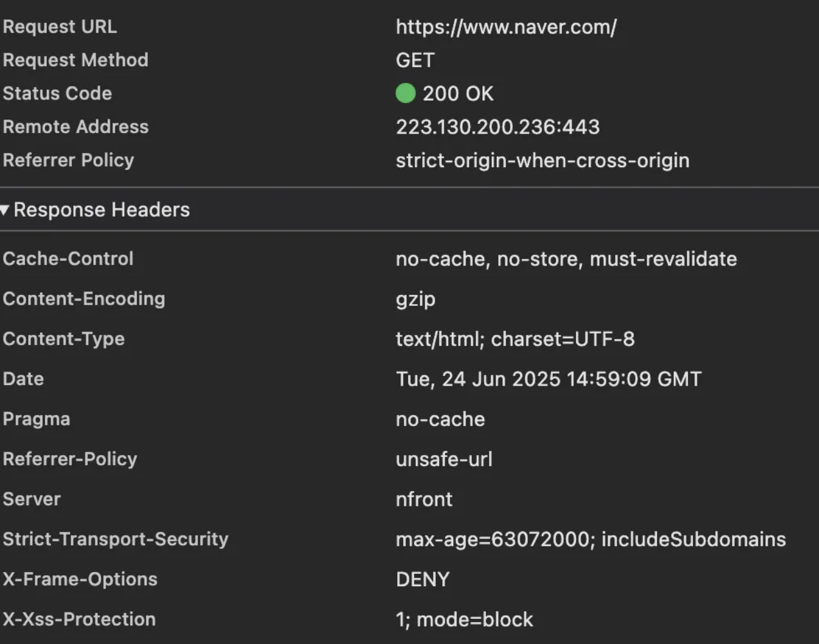
Task: Collapse the Response Headers section
Action: (x=6, y=210)
